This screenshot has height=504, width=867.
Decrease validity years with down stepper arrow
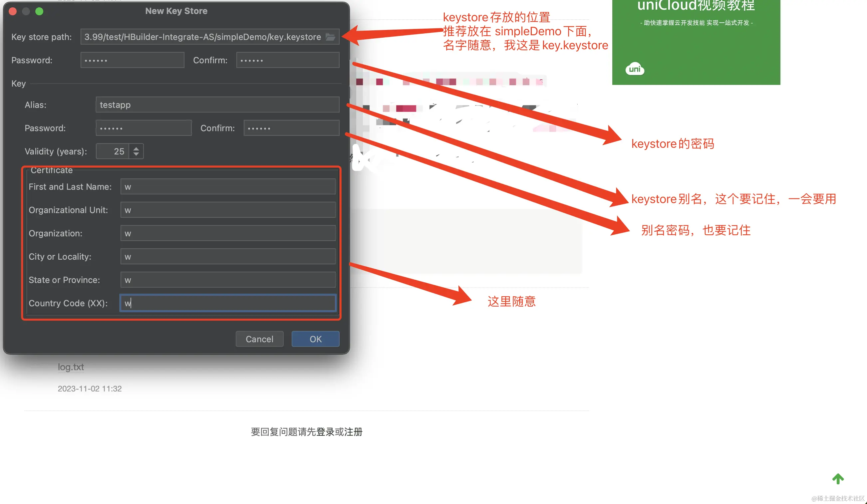136,154
